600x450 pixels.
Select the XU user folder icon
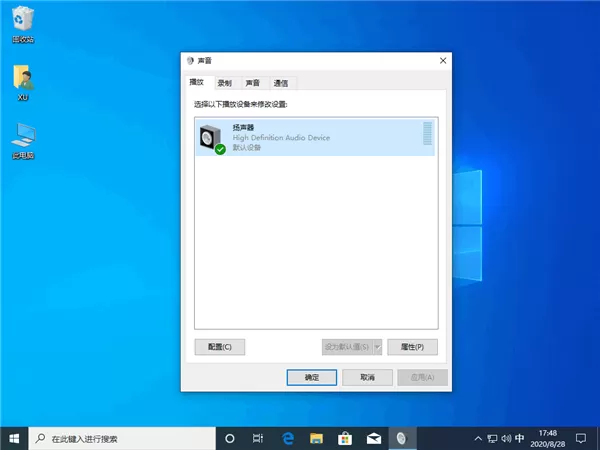tap(23, 82)
